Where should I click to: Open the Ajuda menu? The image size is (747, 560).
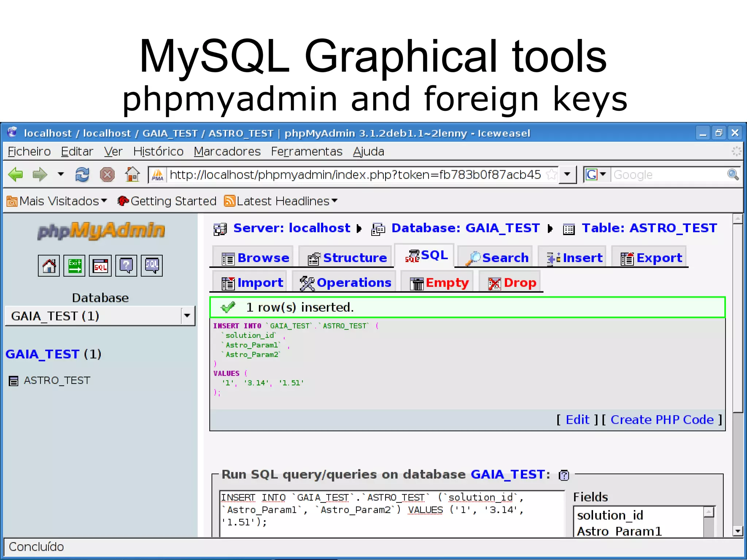tap(368, 151)
